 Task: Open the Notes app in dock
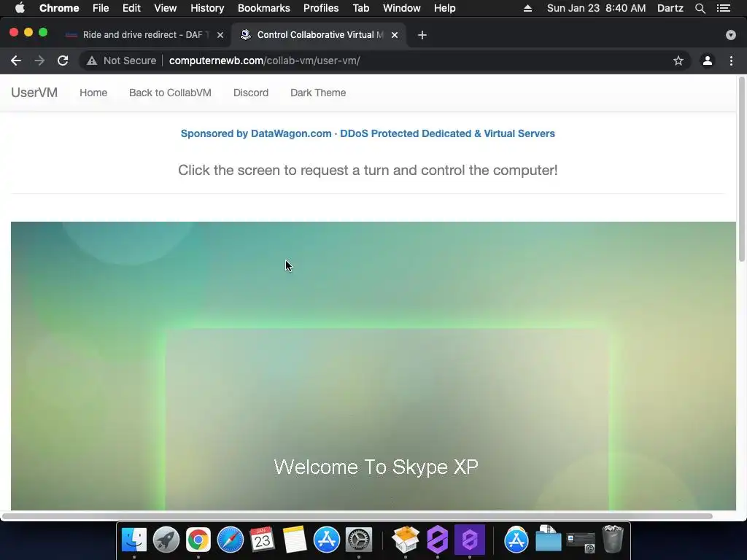tap(295, 540)
